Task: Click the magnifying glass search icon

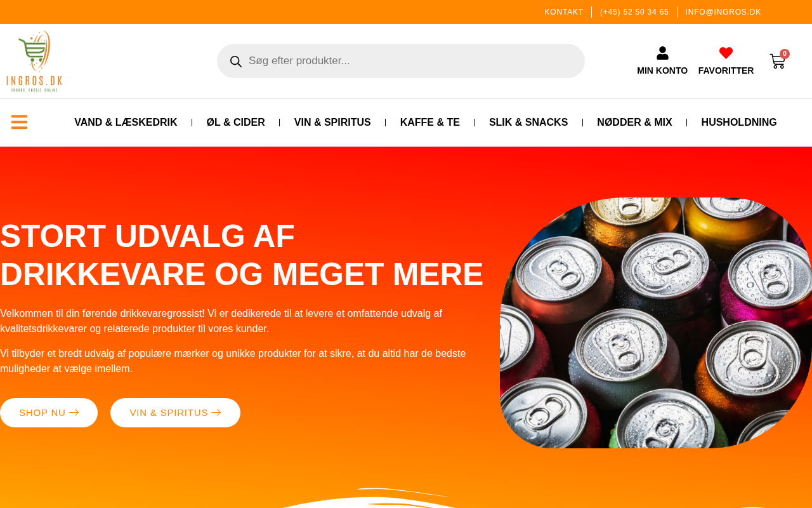Action: 236,62
